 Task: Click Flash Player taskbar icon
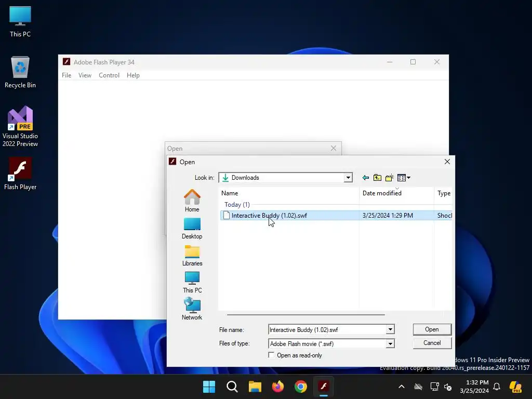(x=324, y=387)
